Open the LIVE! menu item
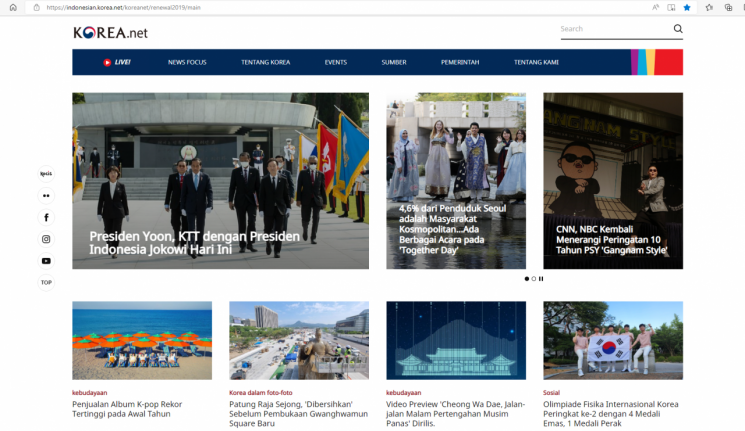The image size is (745, 431). click(x=117, y=62)
